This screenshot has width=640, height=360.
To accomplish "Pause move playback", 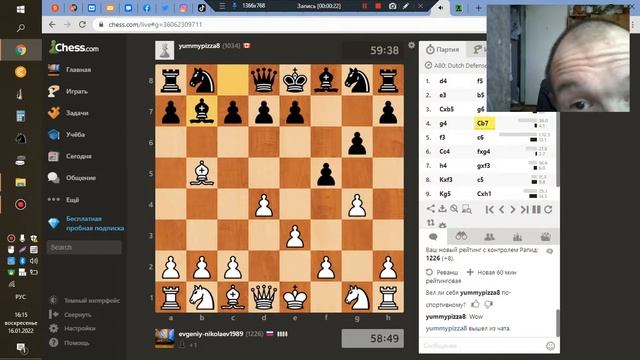I will [x=537, y=209].
